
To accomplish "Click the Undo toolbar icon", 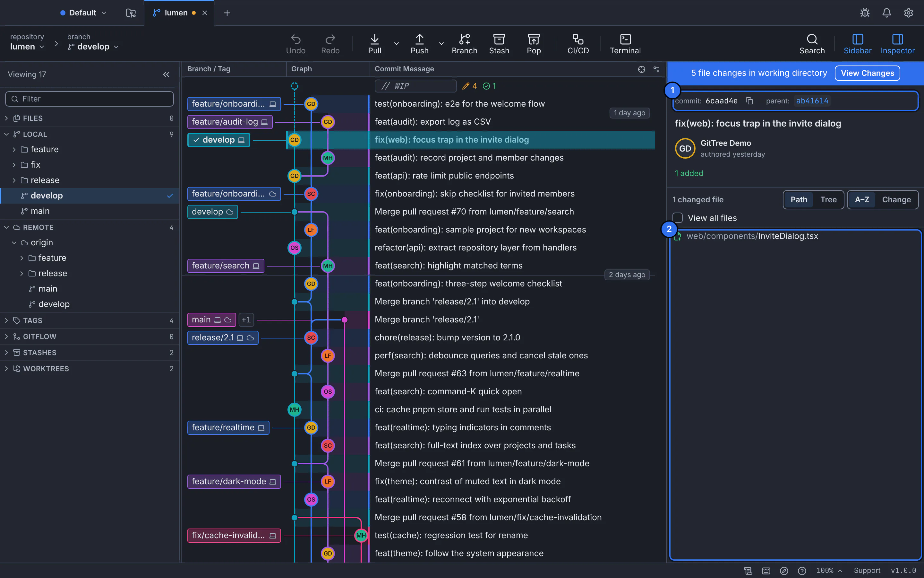I will click(x=295, y=44).
